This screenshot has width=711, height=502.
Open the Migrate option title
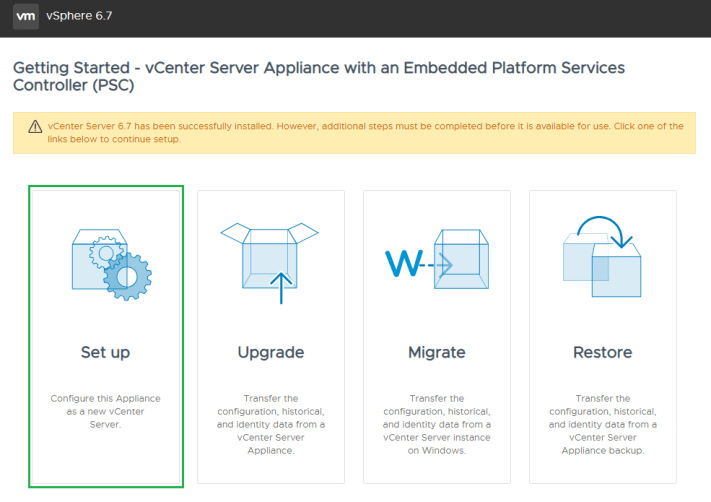point(436,352)
